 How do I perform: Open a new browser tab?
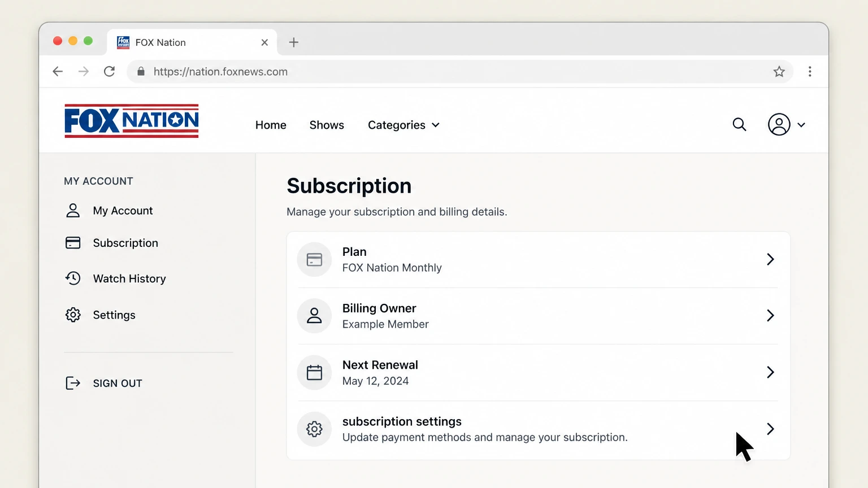(x=294, y=42)
